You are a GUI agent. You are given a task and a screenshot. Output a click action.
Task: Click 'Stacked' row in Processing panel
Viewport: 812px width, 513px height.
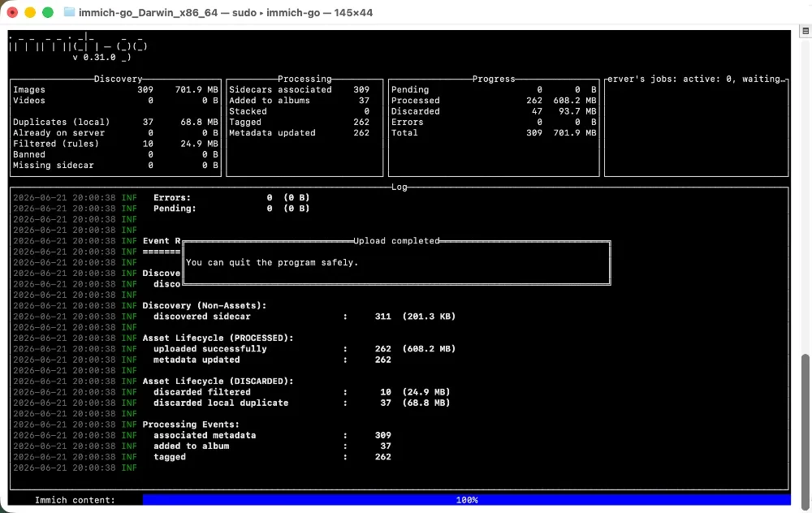coord(300,111)
